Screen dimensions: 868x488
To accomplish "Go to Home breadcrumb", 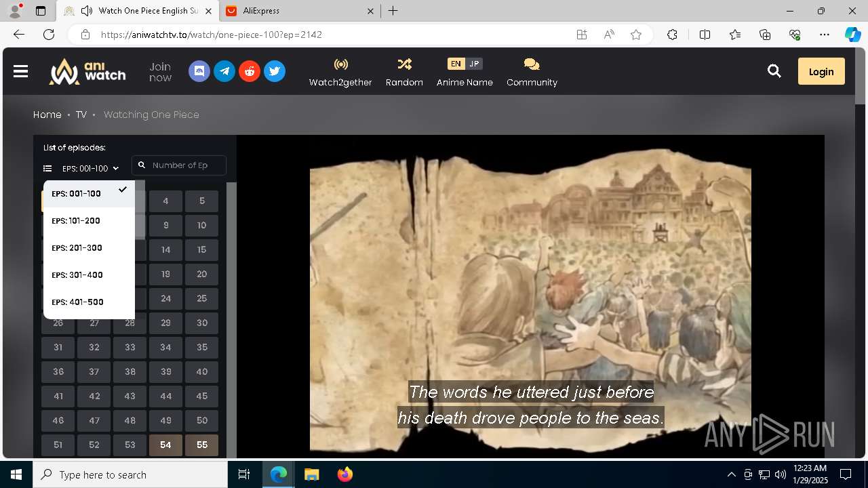I will (47, 115).
